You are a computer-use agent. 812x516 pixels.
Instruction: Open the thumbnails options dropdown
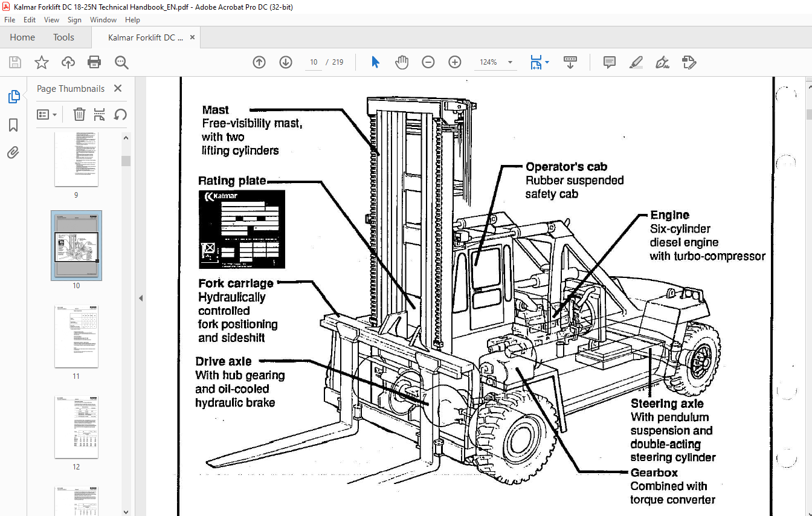tap(47, 114)
